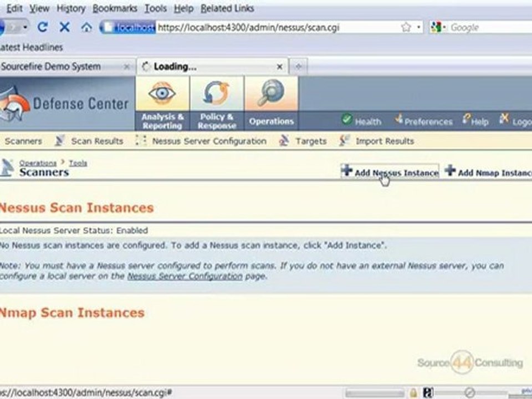
Task: Open the Import Results link
Action: click(385, 141)
